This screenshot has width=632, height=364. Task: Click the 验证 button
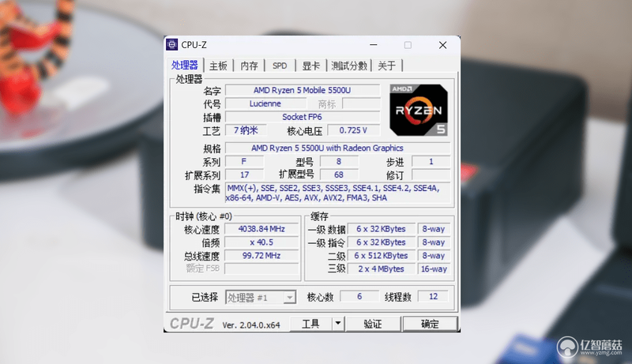pyautogui.click(x=373, y=324)
